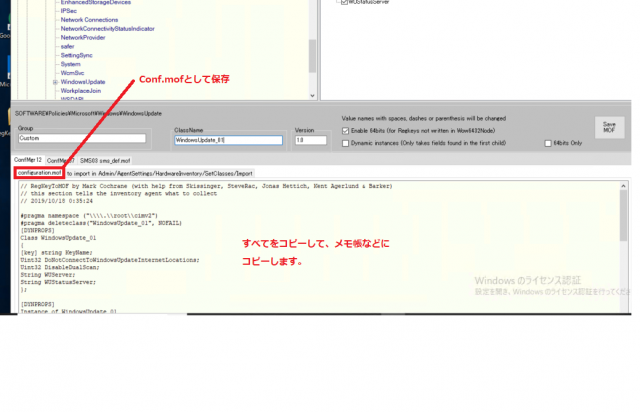
Task: Click the System registry key
Action: tap(71, 63)
